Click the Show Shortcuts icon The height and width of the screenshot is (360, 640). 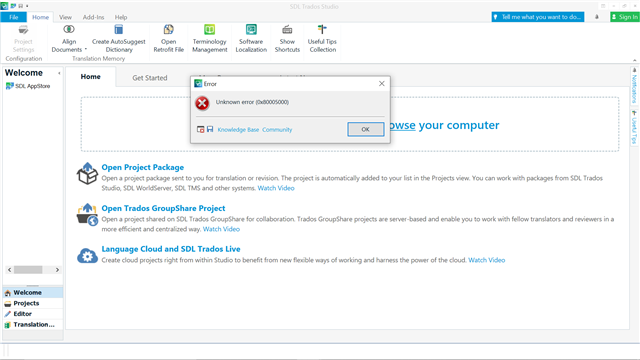pos(287,29)
